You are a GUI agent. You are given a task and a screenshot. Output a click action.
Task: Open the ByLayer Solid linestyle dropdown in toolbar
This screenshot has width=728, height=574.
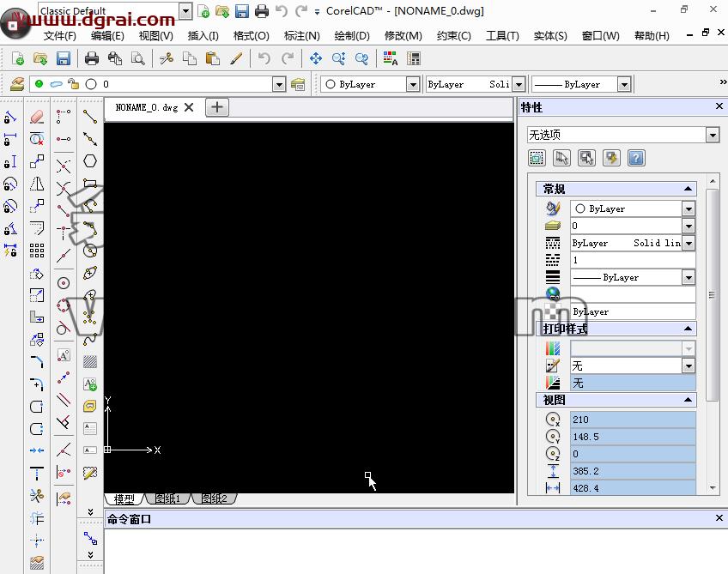tap(519, 84)
